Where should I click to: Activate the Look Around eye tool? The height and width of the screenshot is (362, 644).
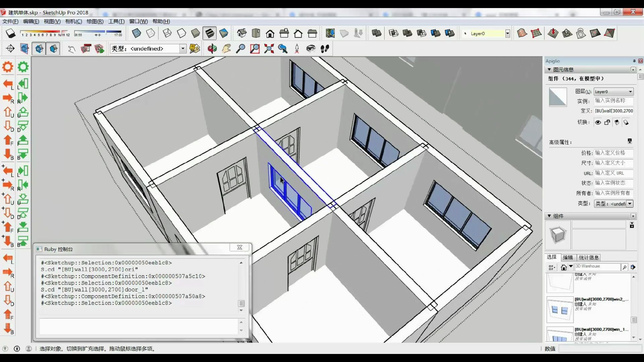click(x=311, y=49)
